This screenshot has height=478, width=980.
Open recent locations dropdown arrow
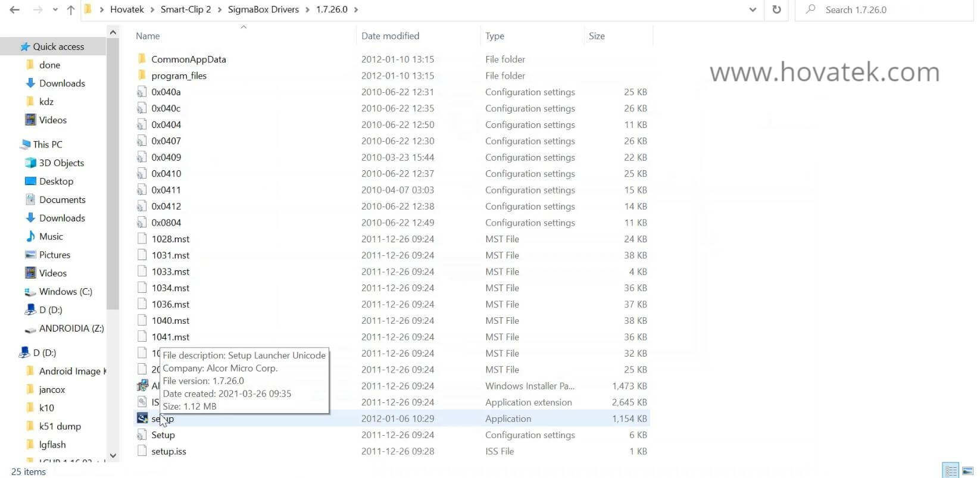(x=55, y=10)
